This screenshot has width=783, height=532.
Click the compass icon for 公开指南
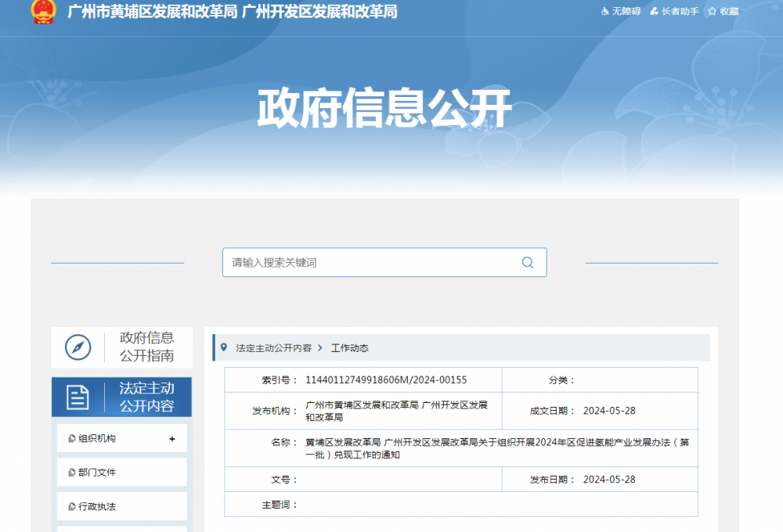[x=78, y=347]
